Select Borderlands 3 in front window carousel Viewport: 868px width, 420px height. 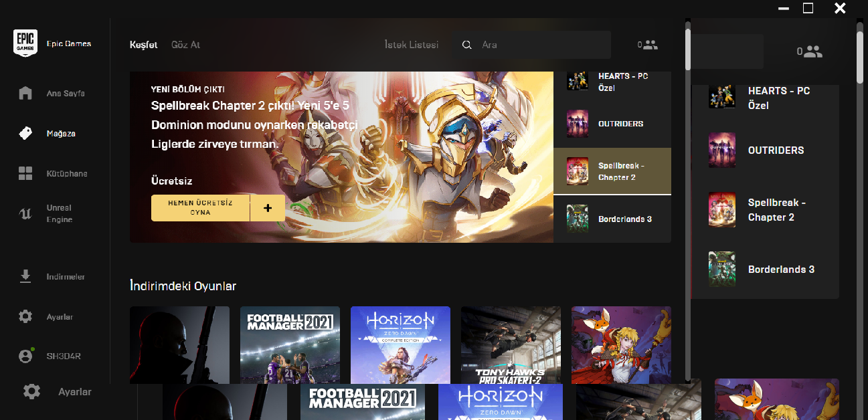click(612, 219)
